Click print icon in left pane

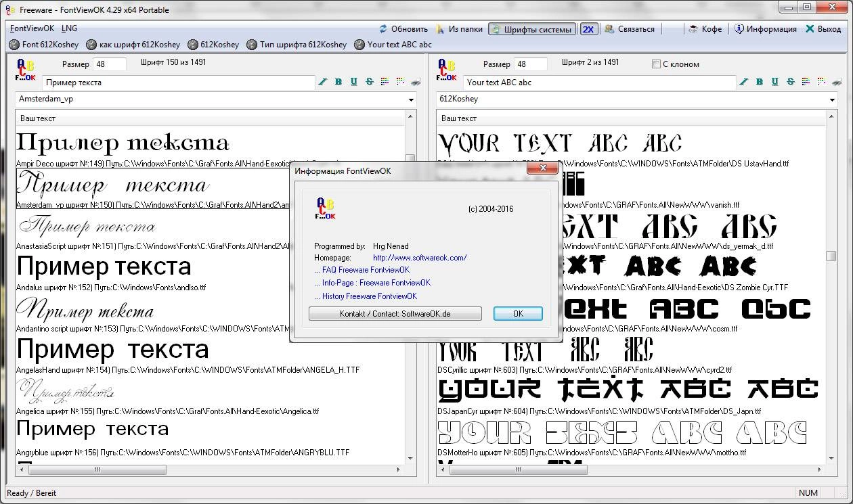(416, 82)
